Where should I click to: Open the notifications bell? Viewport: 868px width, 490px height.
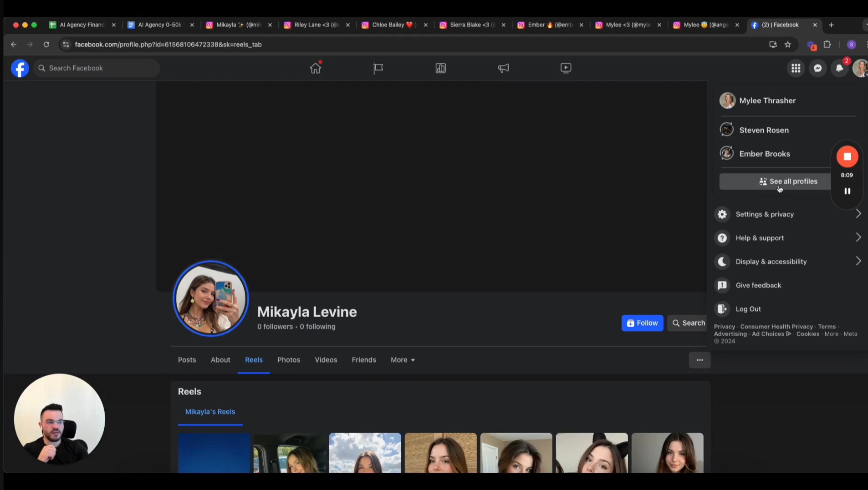(x=839, y=68)
